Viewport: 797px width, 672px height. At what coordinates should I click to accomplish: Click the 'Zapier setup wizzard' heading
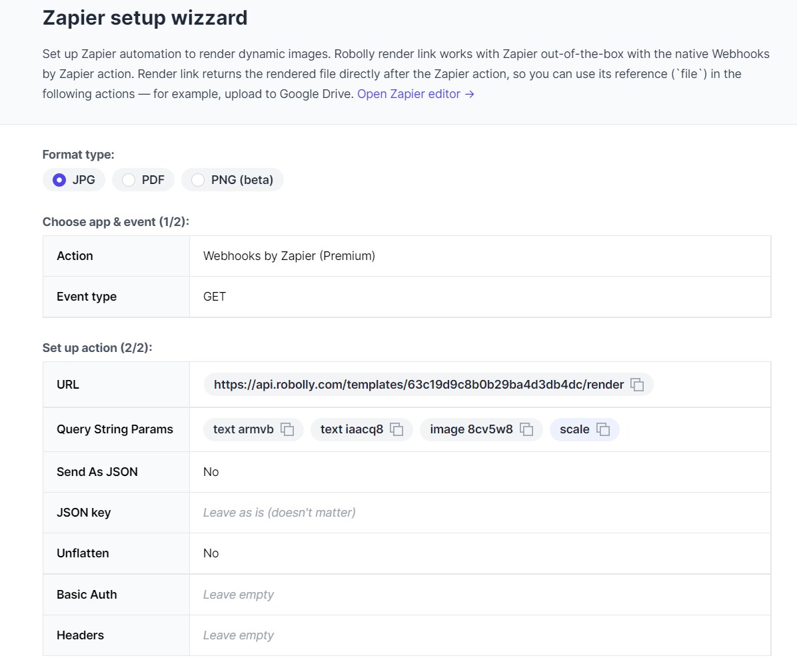point(145,18)
